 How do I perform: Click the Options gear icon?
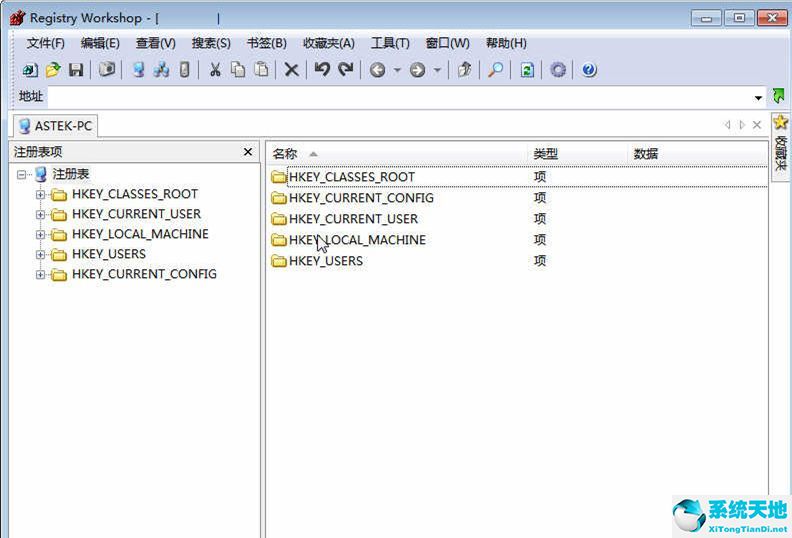point(558,70)
